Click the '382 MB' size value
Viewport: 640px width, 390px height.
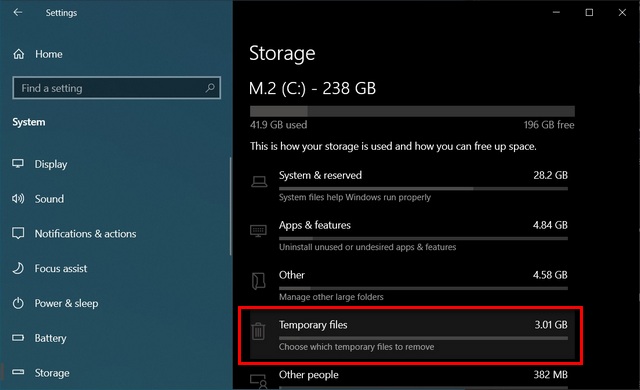click(551, 374)
